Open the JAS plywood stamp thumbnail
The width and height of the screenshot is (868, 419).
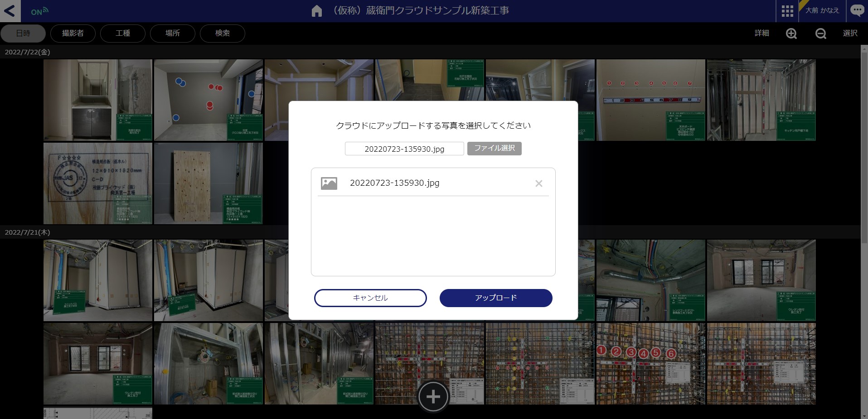pos(98,183)
